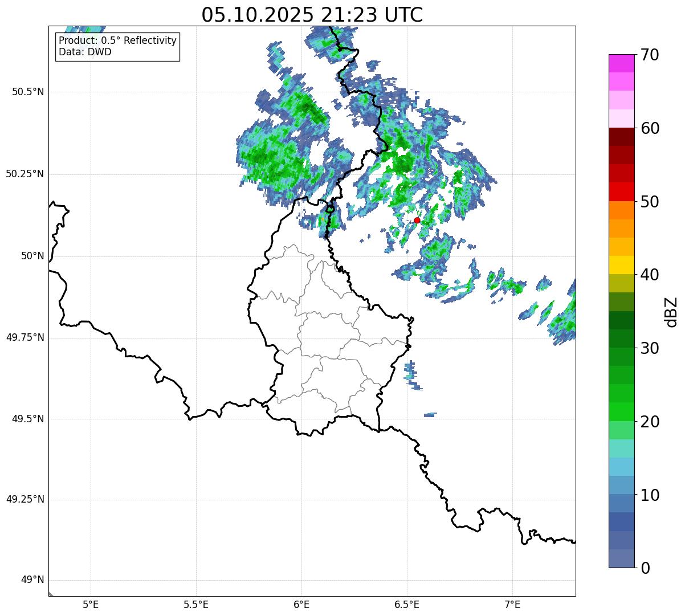
Task: Click the 30 tick on colorbar
Action: [x=650, y=348]
